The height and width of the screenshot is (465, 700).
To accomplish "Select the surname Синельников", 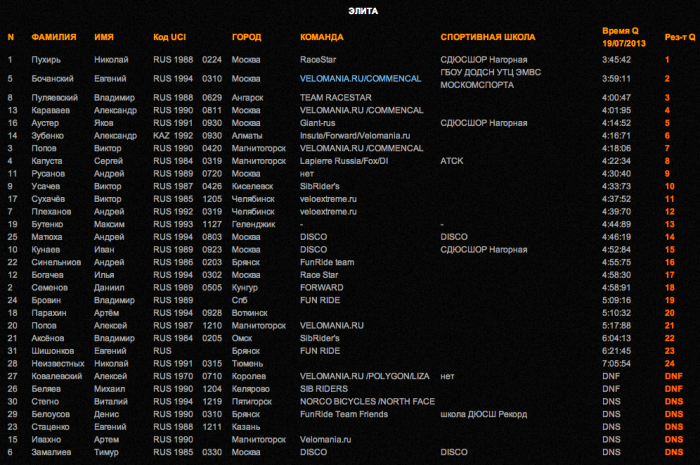I will point(56,262).
